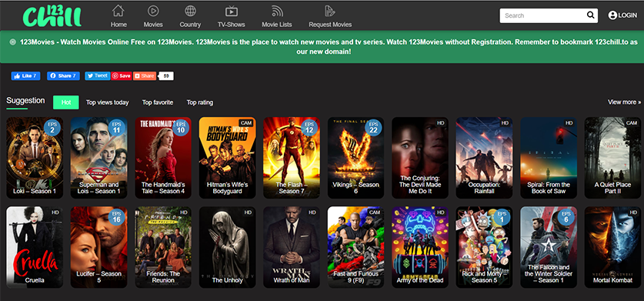Open The Unholy poster
This screenshot has height=301, width=644.
pos(227,247)
